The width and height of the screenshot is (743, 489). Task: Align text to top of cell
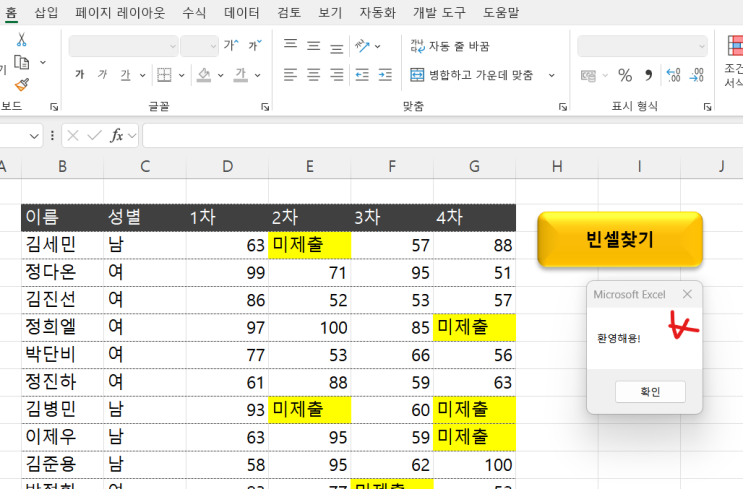pyautogui.click(x=290, y=45)
